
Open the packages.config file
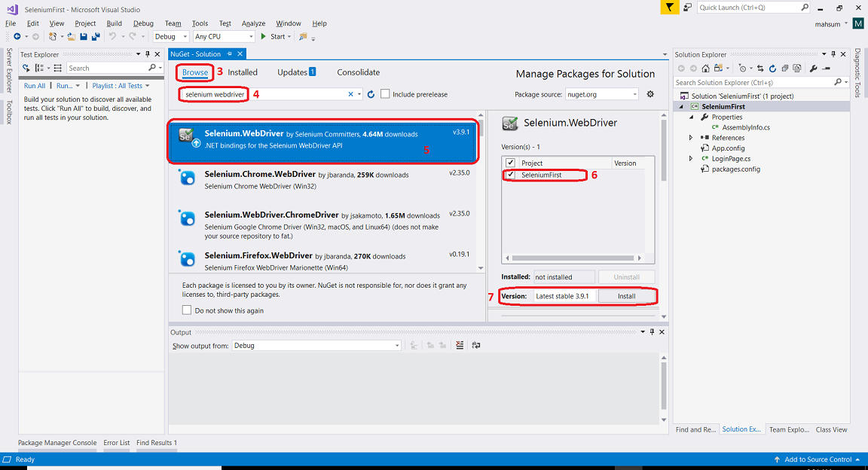point(735,169)
